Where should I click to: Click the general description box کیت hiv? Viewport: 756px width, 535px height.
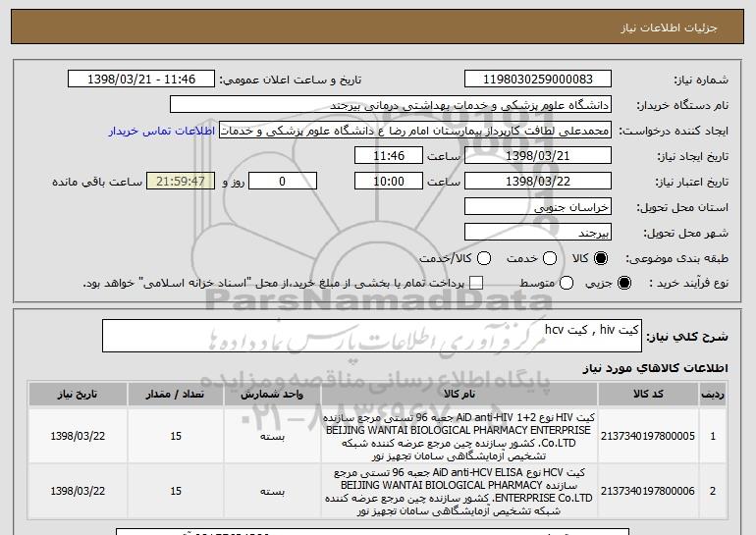coord(372,336)
